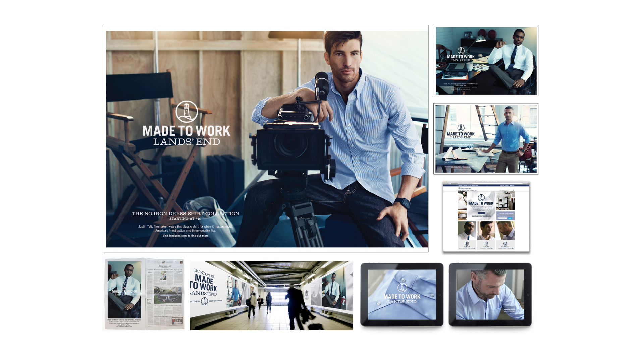Click the newspaper full-page Made to Work ad
The width and height of the screenshot is (644, 362).
pyautogui.click(x=124, y=290)
